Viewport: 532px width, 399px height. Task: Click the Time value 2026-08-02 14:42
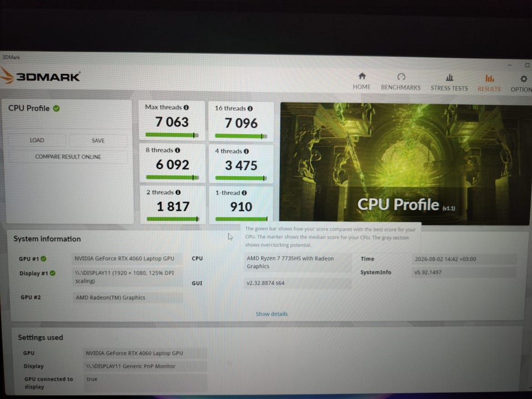(464, 259)
